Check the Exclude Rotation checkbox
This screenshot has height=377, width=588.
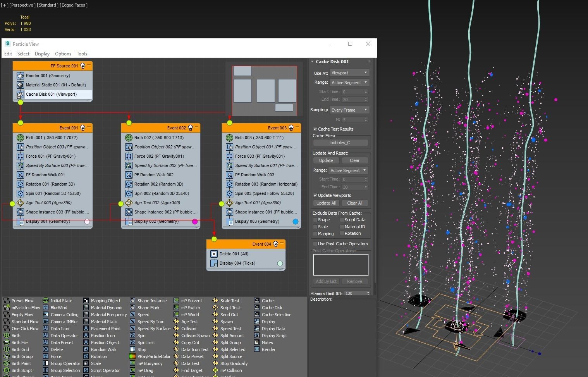coord(342,233)
